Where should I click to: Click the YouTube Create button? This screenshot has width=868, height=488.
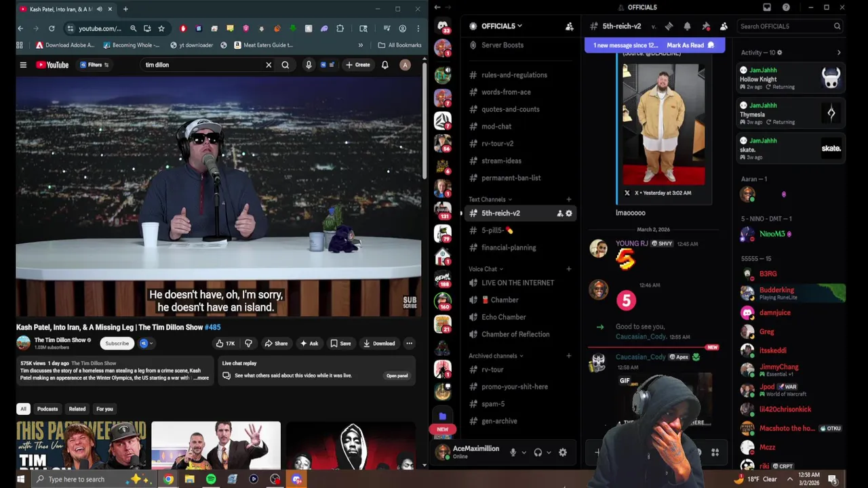point(357,65)
